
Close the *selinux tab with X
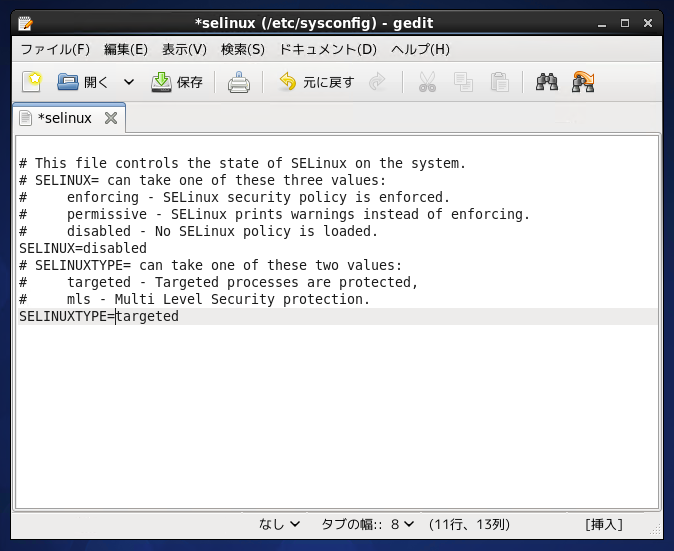click(111, 118)
